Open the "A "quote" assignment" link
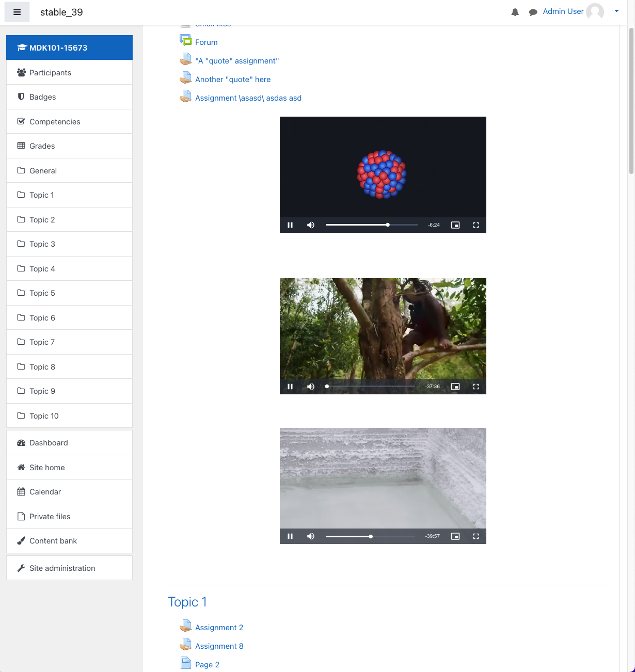635x672 pixels. [x=237, y=61]
